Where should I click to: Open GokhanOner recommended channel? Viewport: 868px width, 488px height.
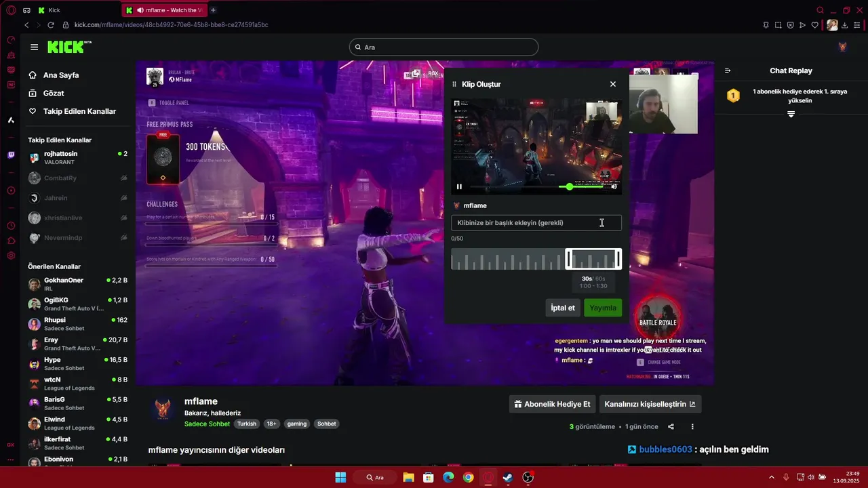click(x=77, y=284)
